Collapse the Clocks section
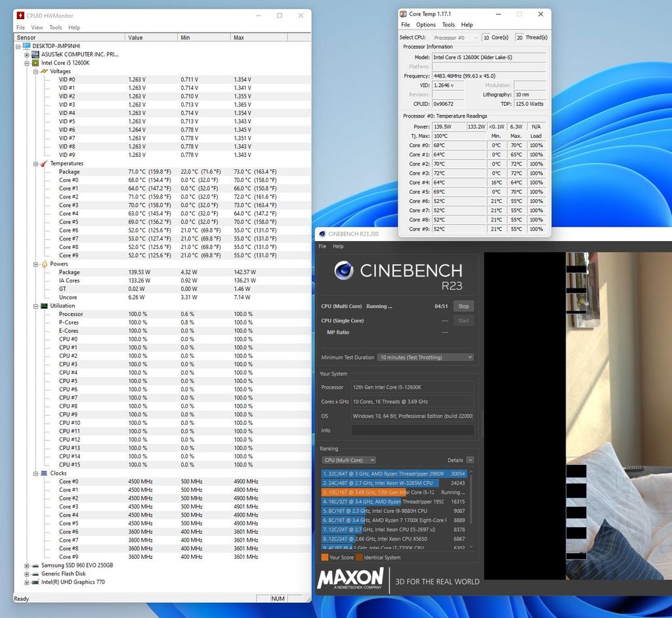Viewport: 672px width, 618px height. pos(35,474)
